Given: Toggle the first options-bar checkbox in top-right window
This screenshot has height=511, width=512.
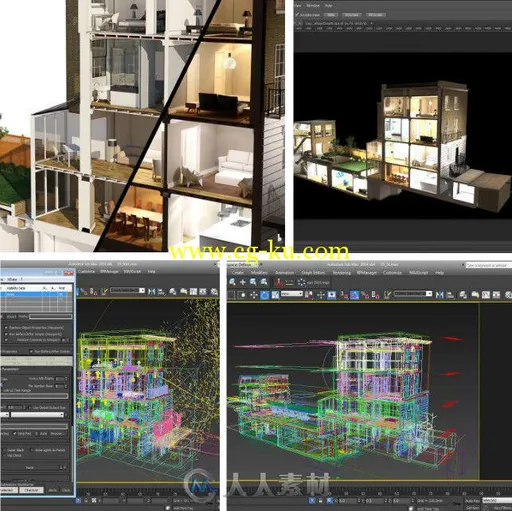Looking at the screenshot, I should click(x=297, y=15).
